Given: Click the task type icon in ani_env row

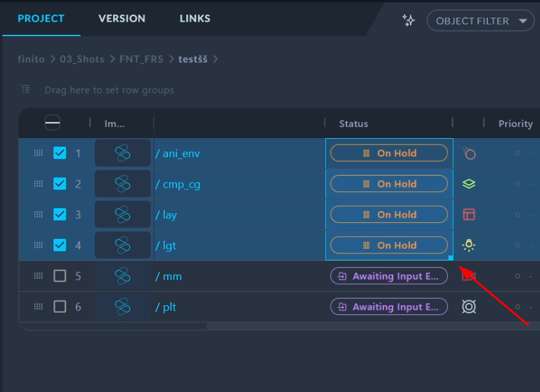Looking at the screenshot, I should click(x=469, y=154).
